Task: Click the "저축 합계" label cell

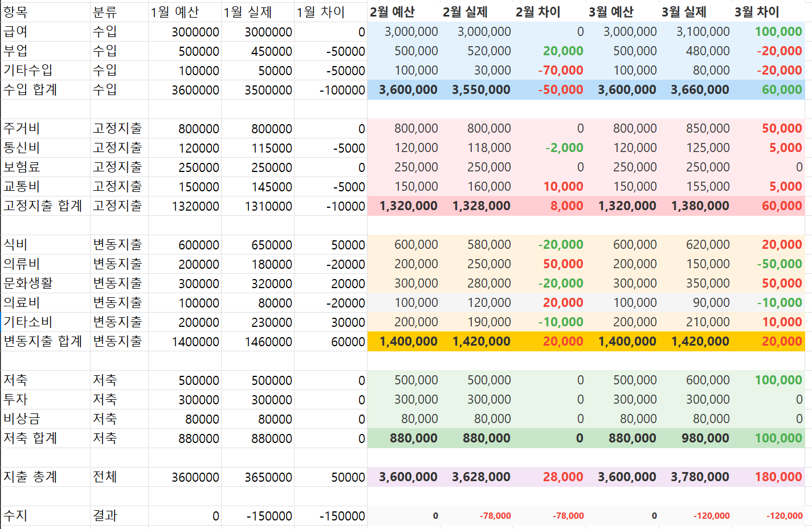Action: [46, 438]
